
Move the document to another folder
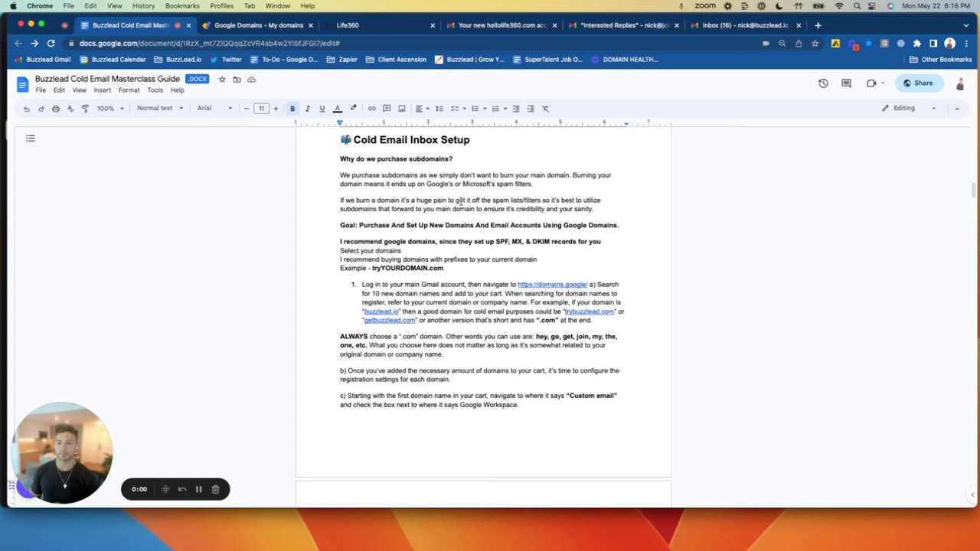point(237,80)
